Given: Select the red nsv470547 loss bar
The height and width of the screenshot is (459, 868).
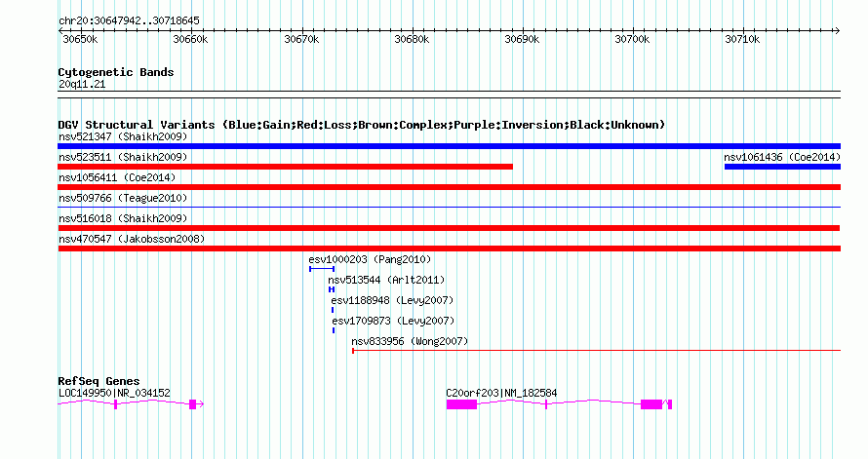Looking at the screenshot, I should coord(449,249).
